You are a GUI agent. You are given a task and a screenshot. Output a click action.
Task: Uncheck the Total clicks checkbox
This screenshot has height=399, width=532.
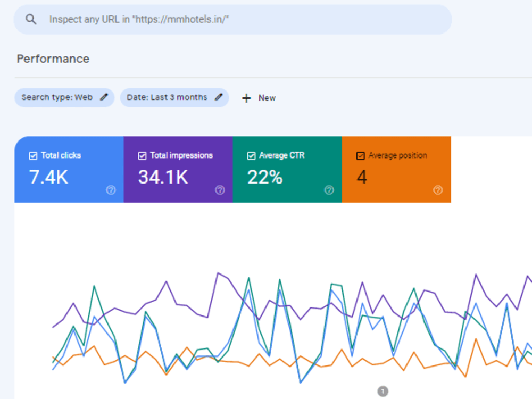(x=33, y=156)
